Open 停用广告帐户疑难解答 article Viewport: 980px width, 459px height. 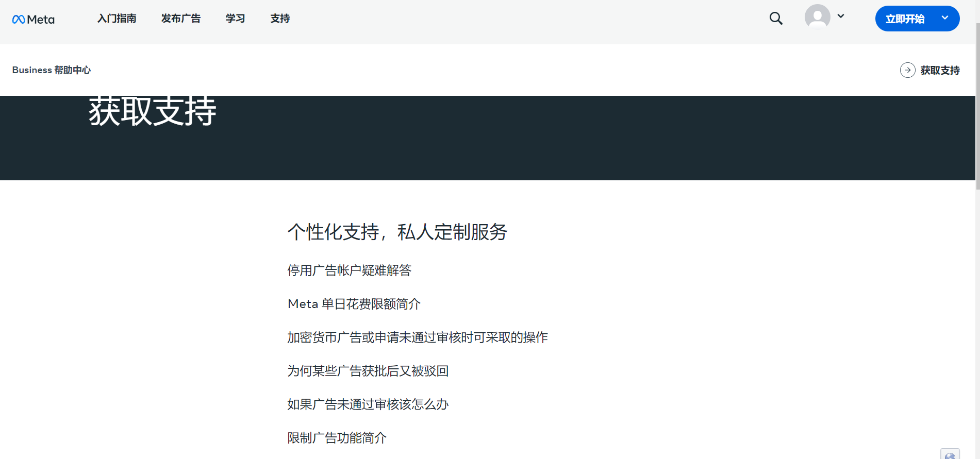pyautogui.click(x=350, y=270)
